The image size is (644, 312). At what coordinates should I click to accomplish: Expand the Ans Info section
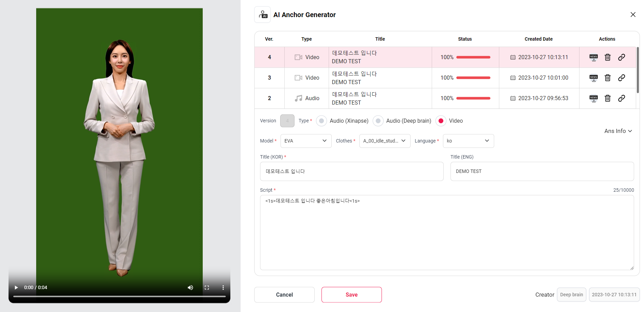tap(618, 131)
